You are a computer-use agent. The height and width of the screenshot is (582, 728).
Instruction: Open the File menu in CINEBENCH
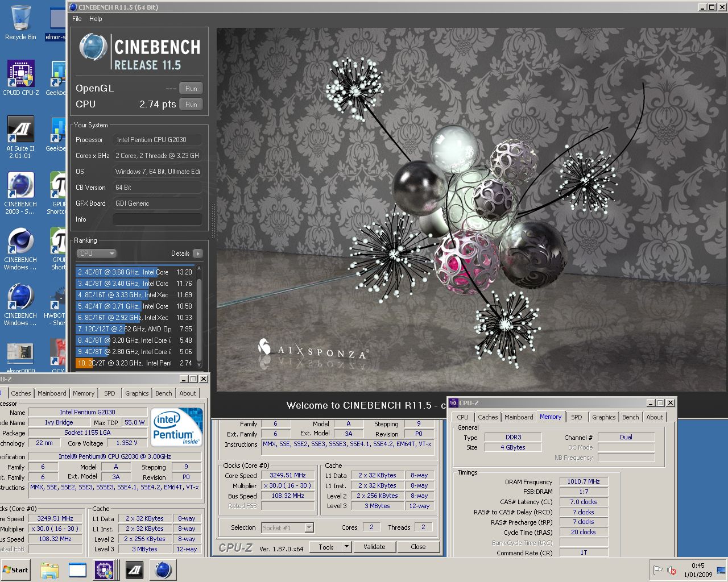pos(77,19)
